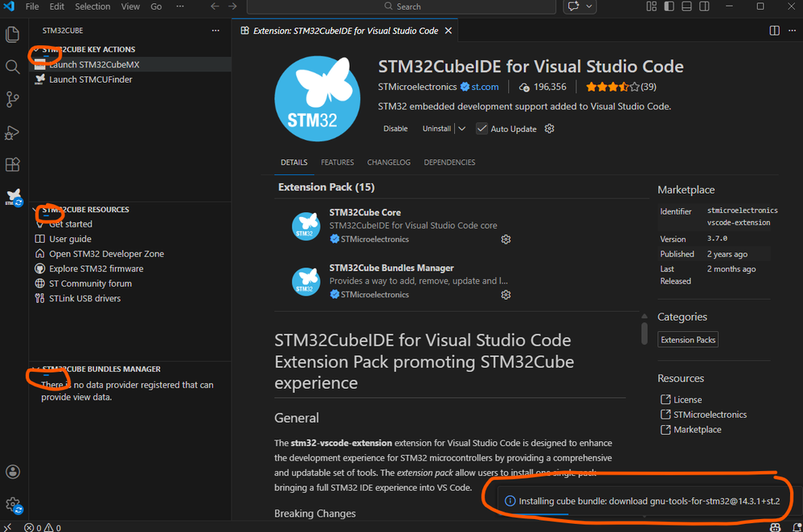The width and height of the screenshot is (803, 532).
Task: Click the extension settings gear beside Auto Update
Action: tap(550, 129)
